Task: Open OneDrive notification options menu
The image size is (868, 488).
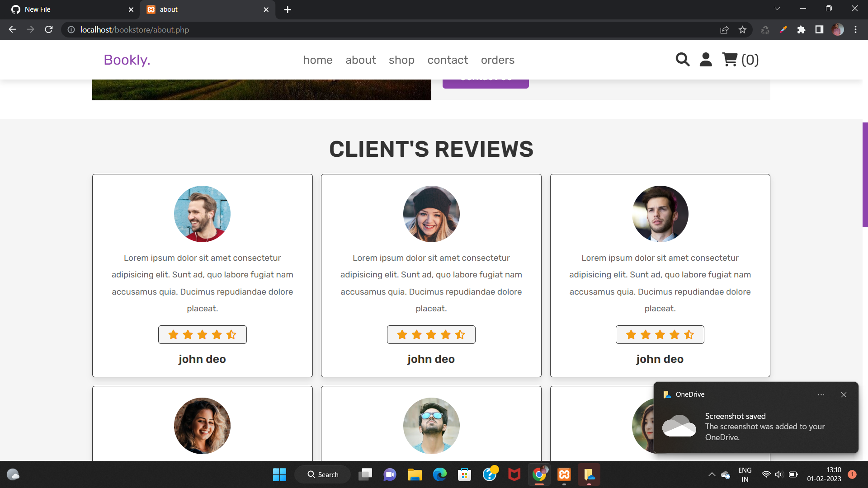Action: point(821,394)
